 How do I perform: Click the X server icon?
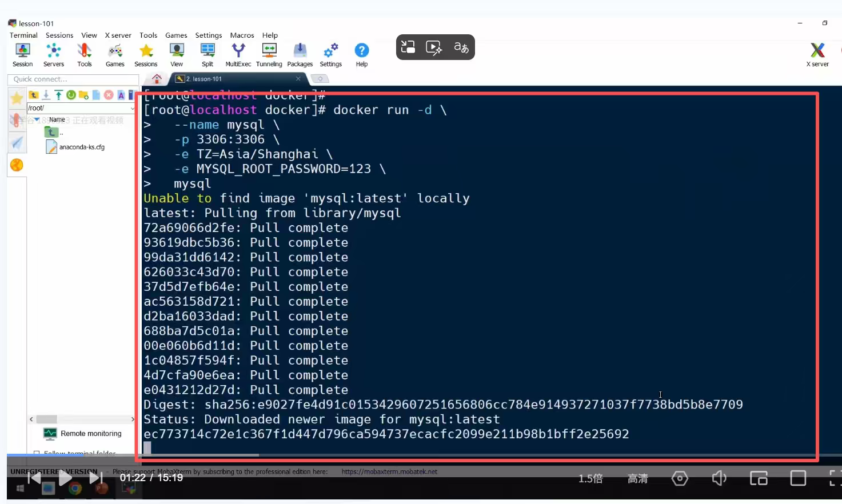click(817, 55)
